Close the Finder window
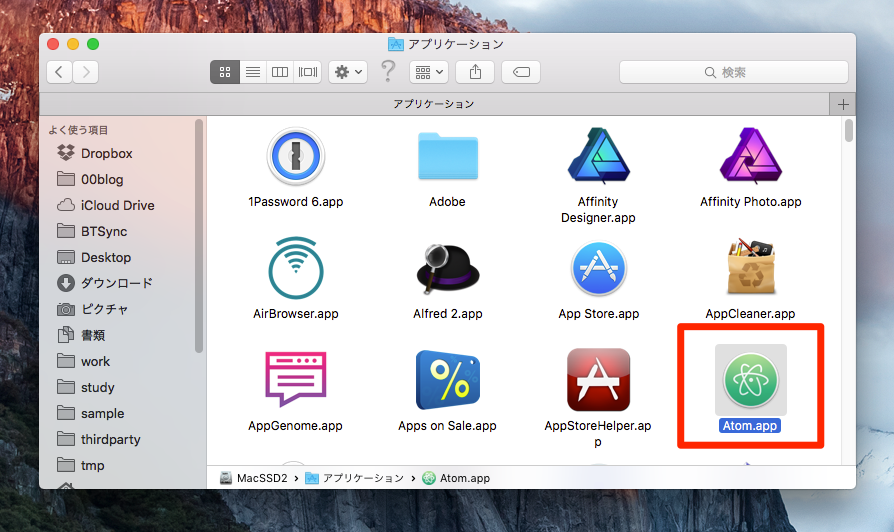 click(x=53, y=44)
